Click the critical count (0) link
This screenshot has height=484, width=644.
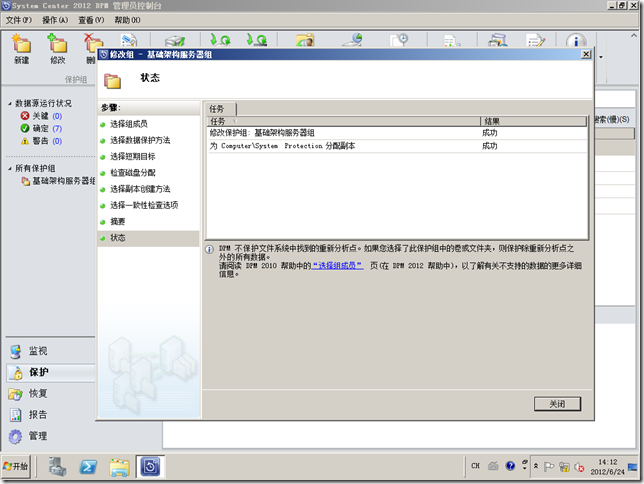tap(57, 116)
